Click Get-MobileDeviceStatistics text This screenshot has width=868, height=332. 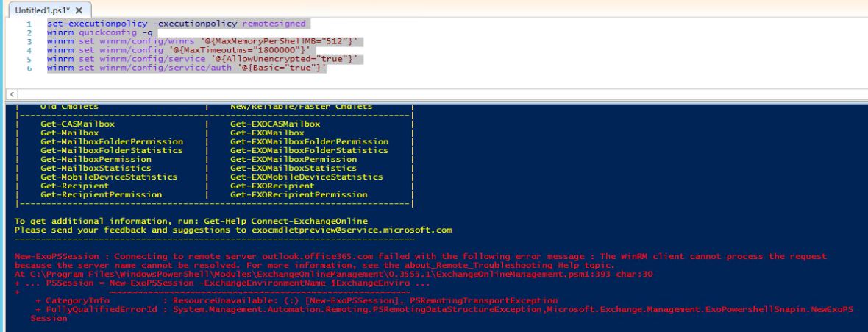pos(109,177)
